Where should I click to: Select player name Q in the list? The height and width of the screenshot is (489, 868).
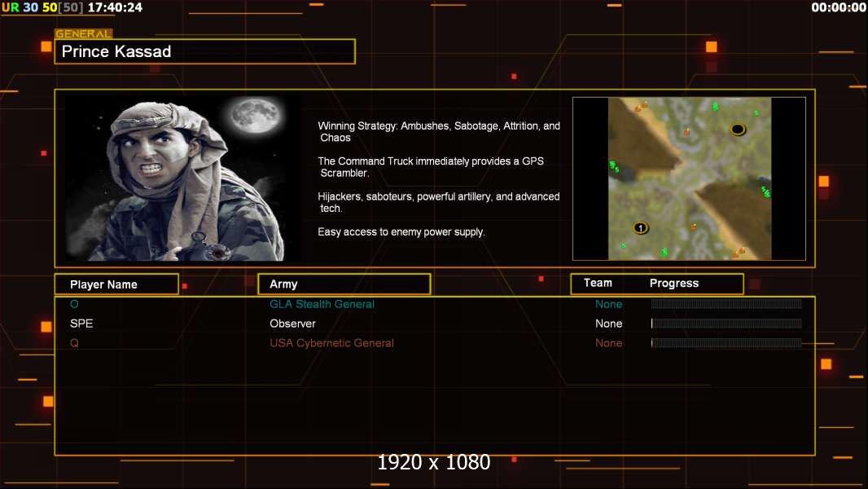click(x=74, y=343)
